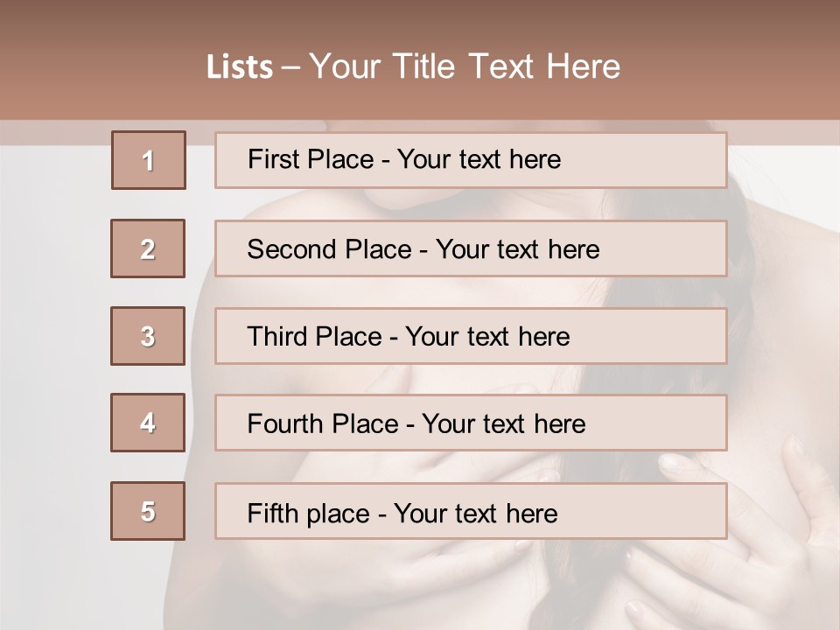This screenshot has width=840, height=630.
Task: Click the dash in the slide title
Action: [x=291, y=66]
